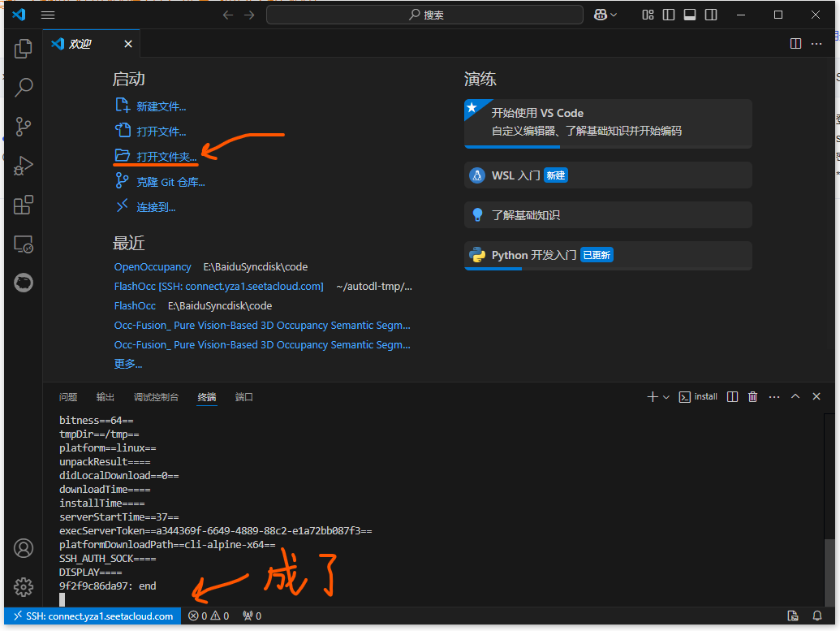Maximize the panel with up chevron

point(795,397)
